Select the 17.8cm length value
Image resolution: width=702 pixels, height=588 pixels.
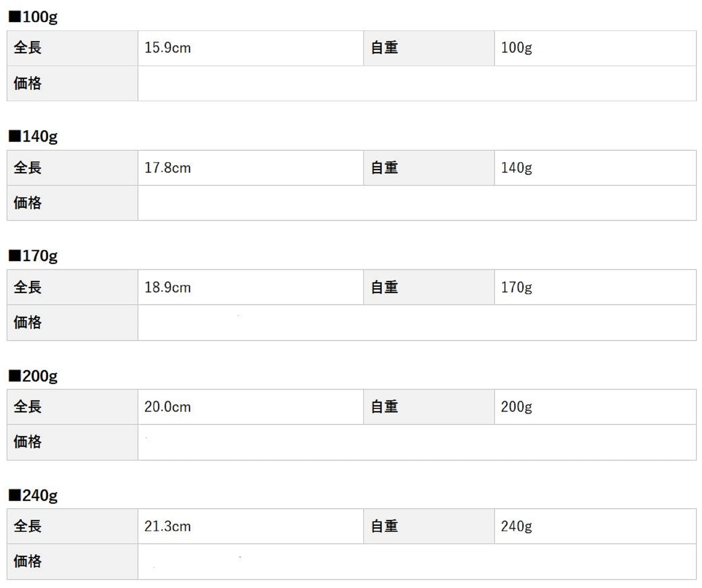[x=167, y=168]
